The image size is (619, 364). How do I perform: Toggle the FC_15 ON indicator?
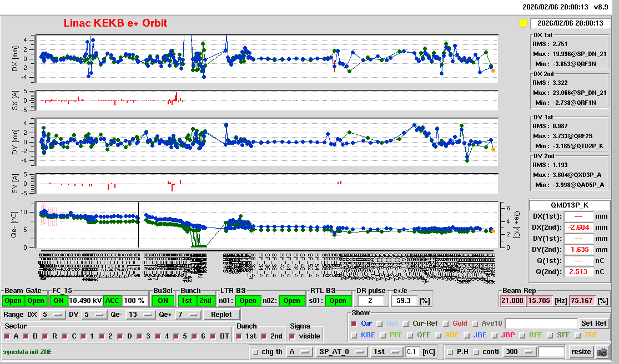(x=58, y=301)
